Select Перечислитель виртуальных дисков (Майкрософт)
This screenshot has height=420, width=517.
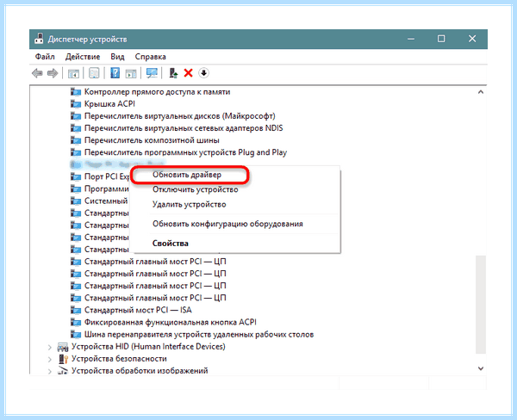tap(180, 116)
